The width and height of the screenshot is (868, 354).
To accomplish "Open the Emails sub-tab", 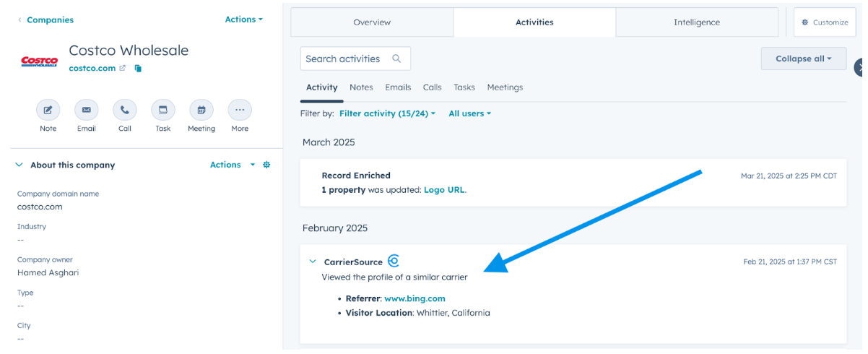I will (x=398, y=87).
